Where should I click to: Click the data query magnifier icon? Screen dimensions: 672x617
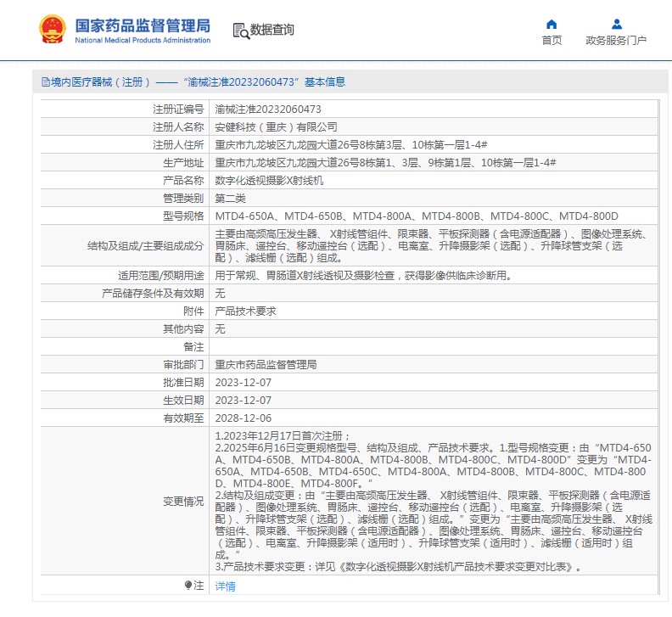[241, 31]
